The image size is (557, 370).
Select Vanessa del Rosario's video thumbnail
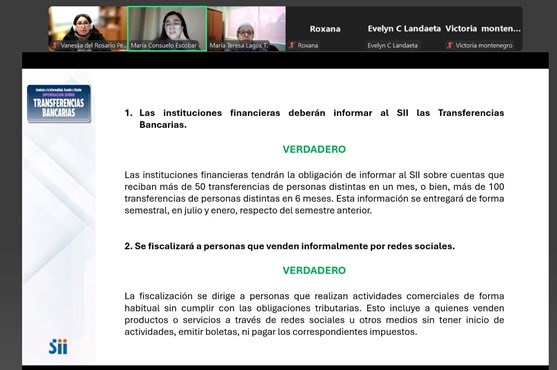click(x=88, y=29)
